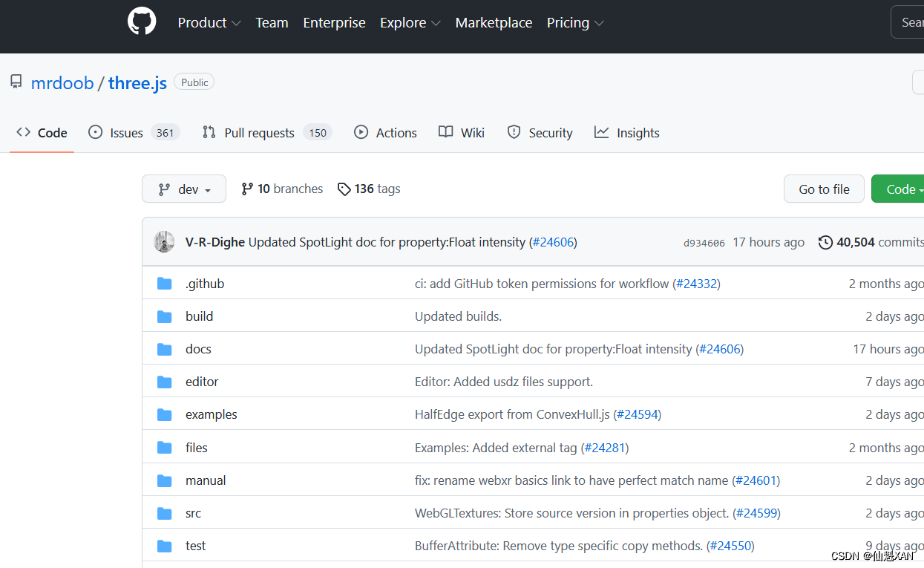Click the tags icon beside 136 tags

click(344, 189)
